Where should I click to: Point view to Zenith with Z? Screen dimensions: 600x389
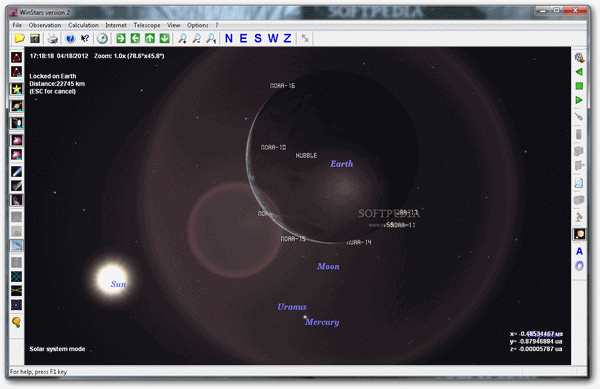click(x=287, y=38)
